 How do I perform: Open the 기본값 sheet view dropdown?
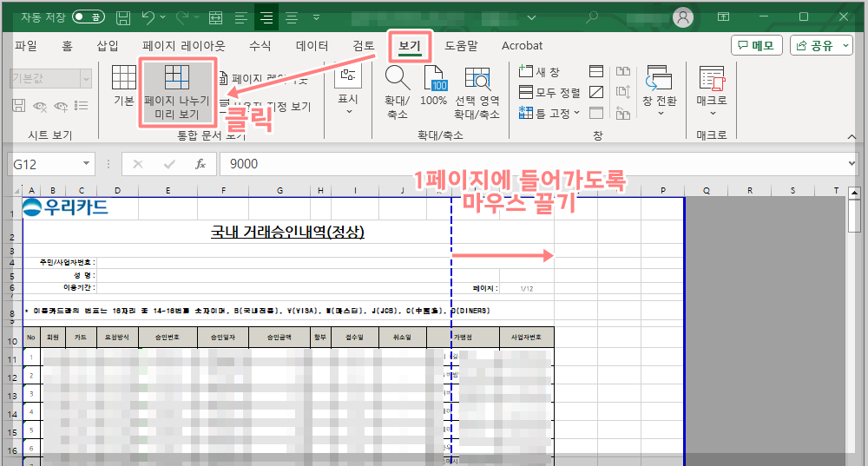coord(86,79)
